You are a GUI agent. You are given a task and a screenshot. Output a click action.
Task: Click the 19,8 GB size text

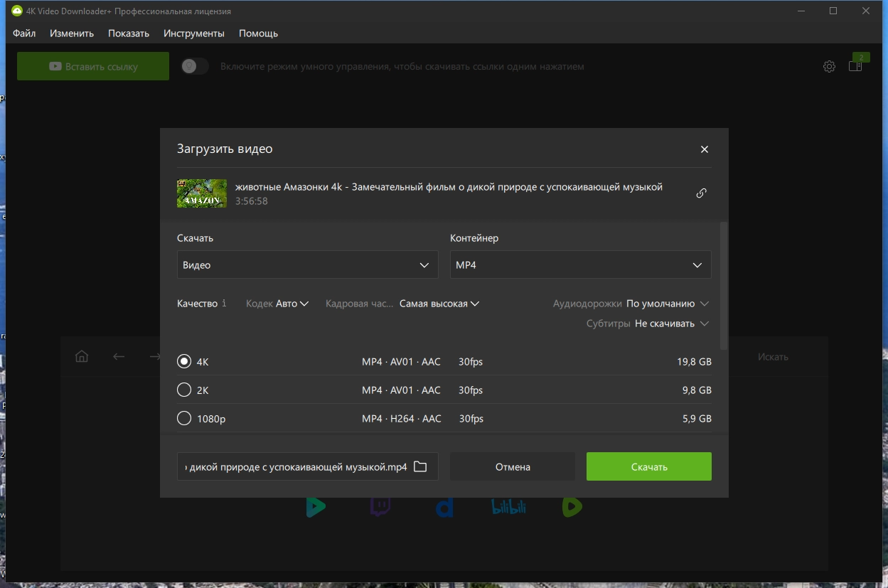pyautogui.click(x=694, y=362)
